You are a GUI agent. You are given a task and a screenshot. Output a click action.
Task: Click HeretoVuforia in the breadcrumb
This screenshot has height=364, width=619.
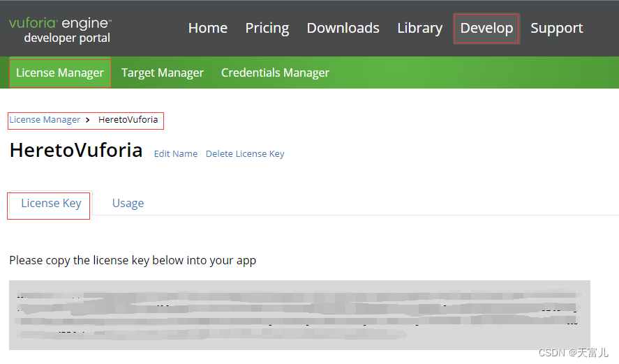coord(128,119)
